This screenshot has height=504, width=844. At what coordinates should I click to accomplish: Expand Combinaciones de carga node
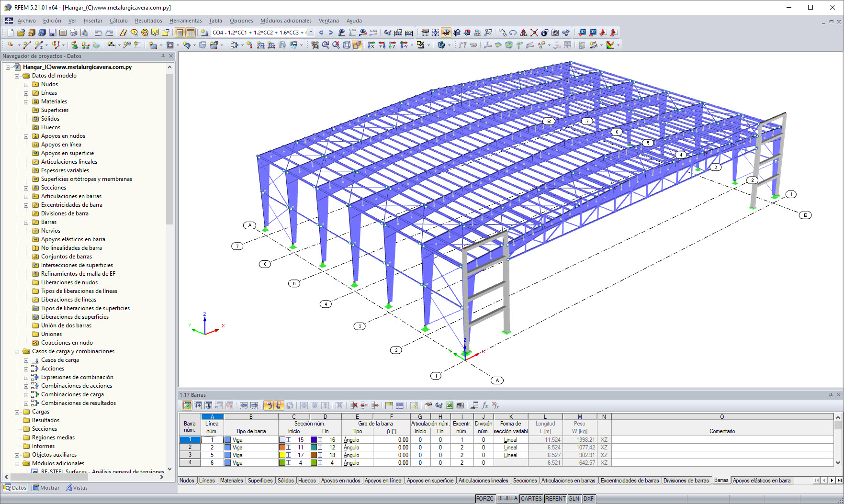pyautogui.click(x=26, y=394)
